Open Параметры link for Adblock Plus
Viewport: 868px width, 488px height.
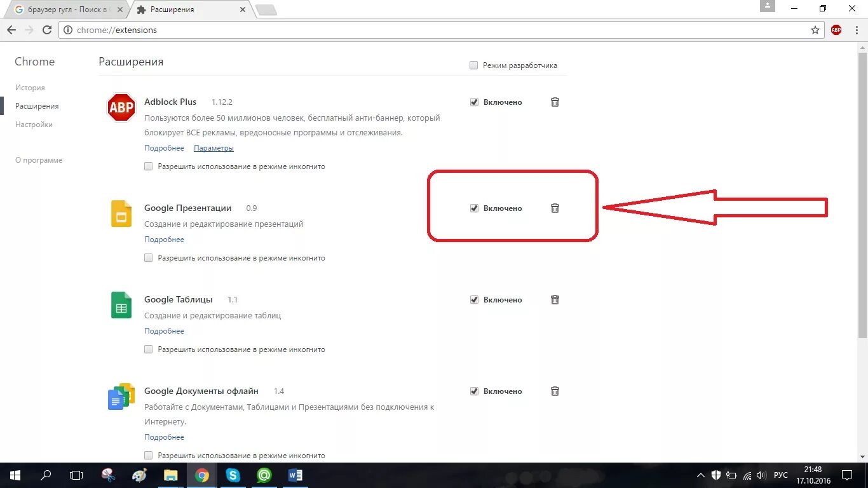click(214, 148)
